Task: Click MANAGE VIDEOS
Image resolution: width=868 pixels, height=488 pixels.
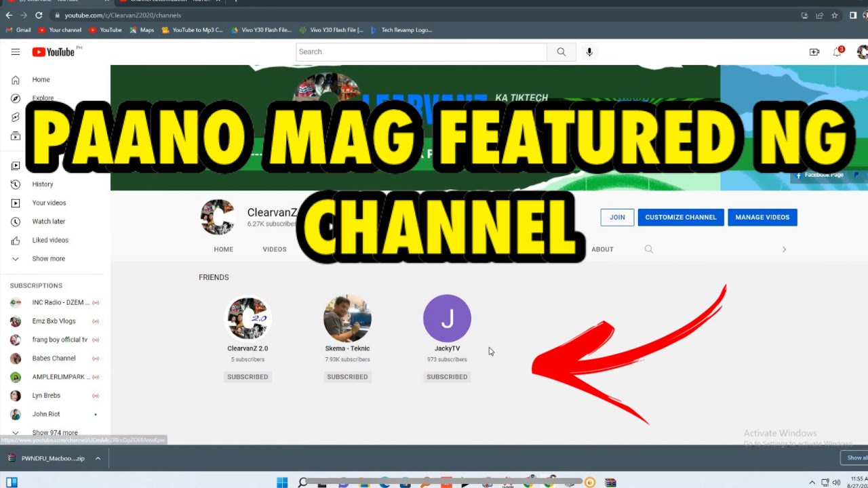Action: click(x=762, y=217)
